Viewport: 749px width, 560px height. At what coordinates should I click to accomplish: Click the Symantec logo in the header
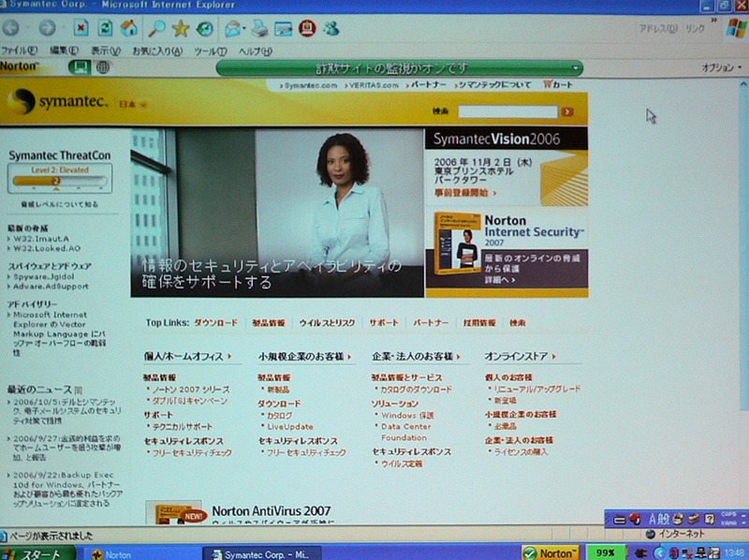coord(57,101)
